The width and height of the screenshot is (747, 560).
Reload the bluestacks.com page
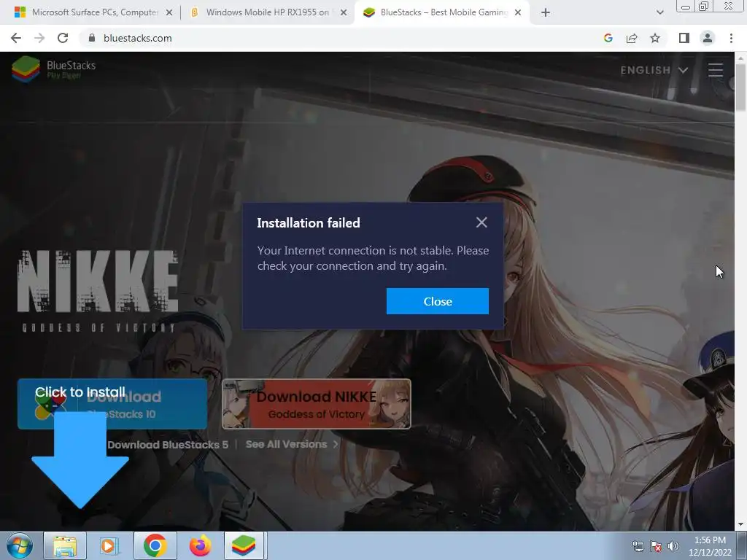(x=63, y=38)
